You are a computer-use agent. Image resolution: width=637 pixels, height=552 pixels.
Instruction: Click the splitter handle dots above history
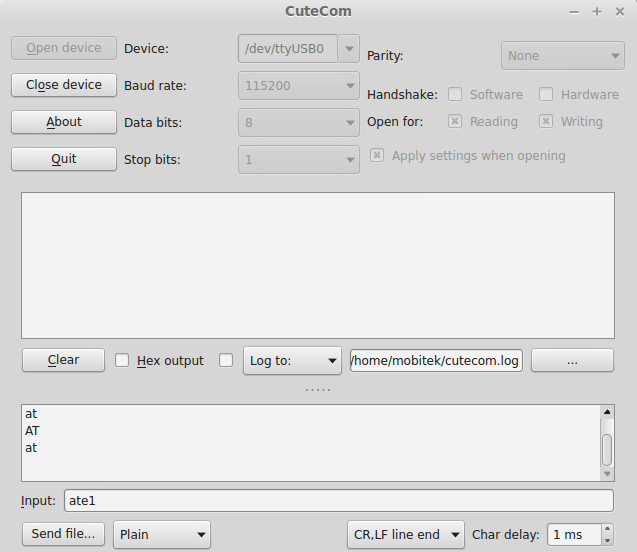(x=318, y=389)
